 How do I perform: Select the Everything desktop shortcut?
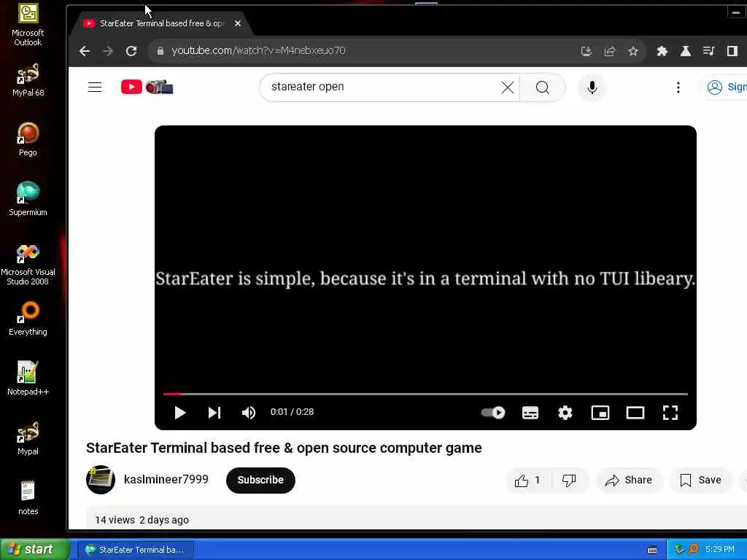coord(28,319)
